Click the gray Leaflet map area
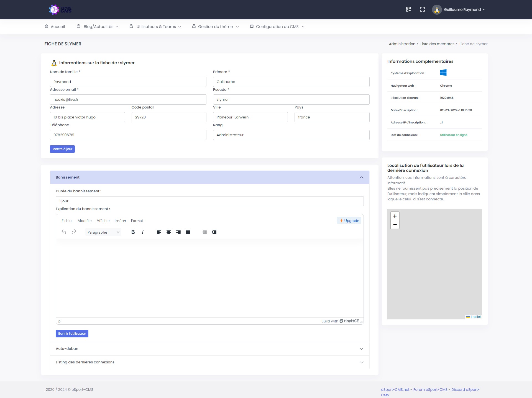 435,264
